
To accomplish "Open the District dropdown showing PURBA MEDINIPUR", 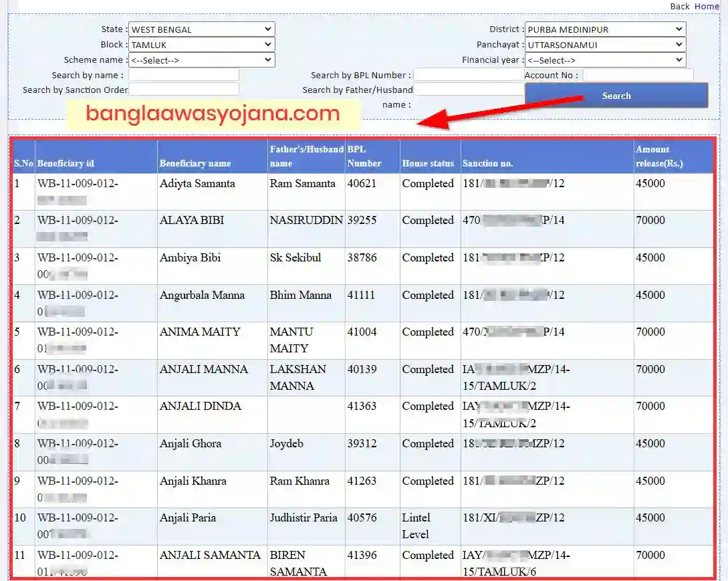I will point(605,29).
